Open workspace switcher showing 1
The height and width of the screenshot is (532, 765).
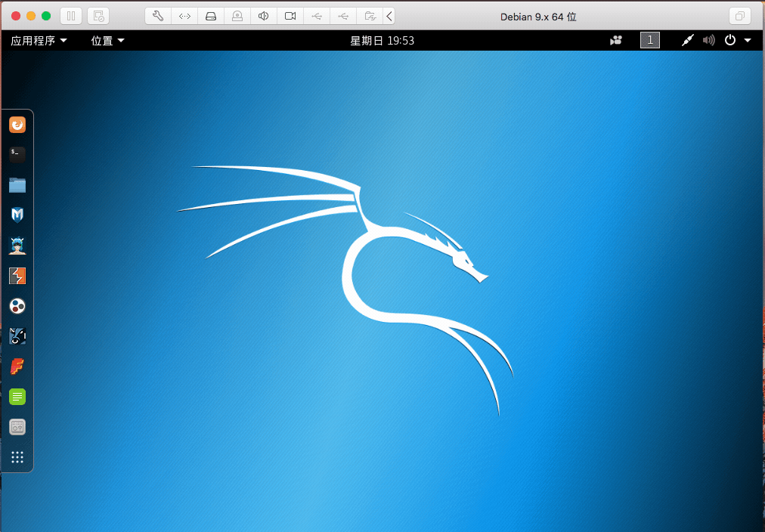point(650,41)
